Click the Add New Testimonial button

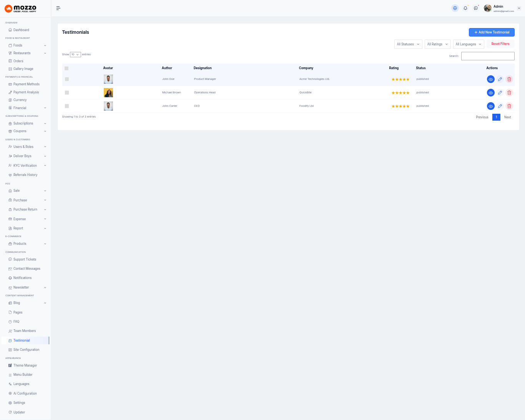point(492,32)
